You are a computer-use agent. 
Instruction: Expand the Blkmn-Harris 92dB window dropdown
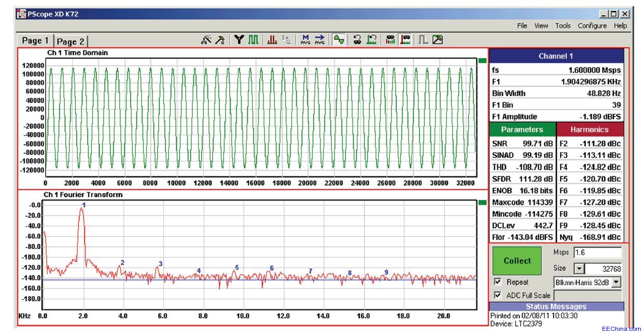click(616, 282)
